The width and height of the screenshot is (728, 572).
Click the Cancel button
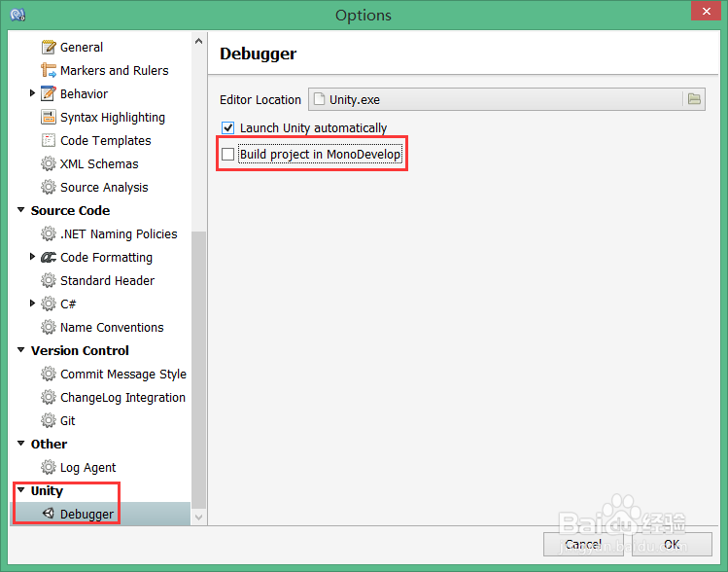coord(583,544)
